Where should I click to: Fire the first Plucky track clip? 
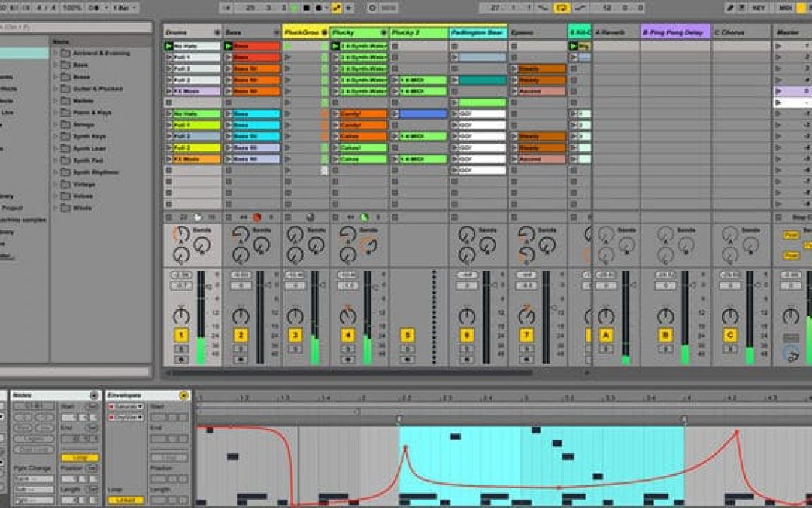(x=335, y=46)
